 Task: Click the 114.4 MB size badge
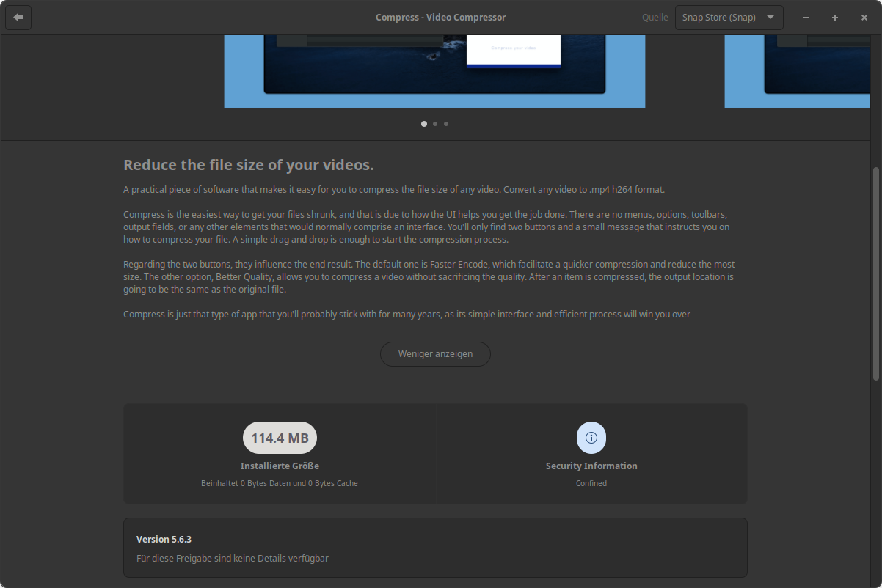click(x=280, y=438)
